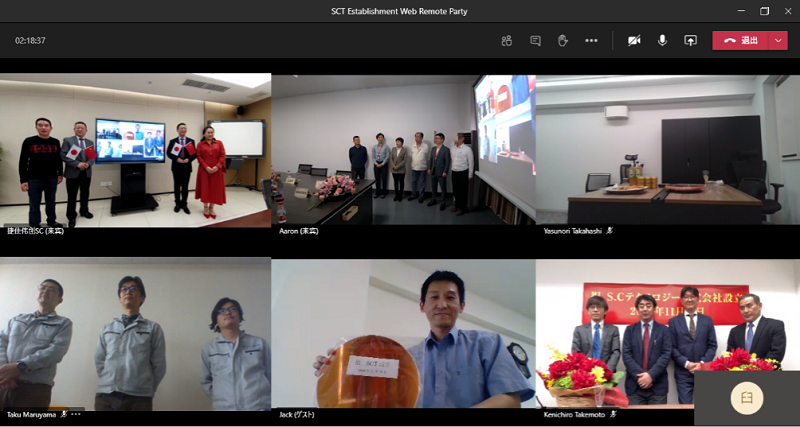Image resolution: width=800 pixels, height=427 pixels.
Task: Click the red leave call button
Action: pos(741,41)
